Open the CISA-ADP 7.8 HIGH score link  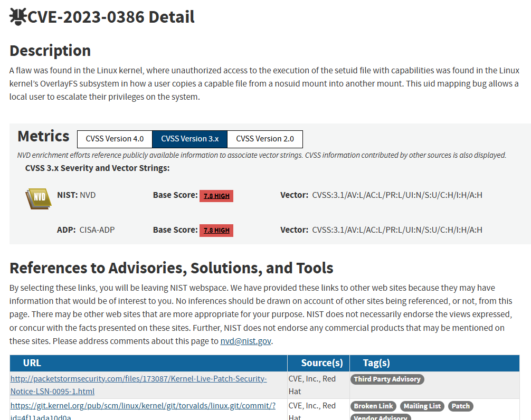click(216, 231)
